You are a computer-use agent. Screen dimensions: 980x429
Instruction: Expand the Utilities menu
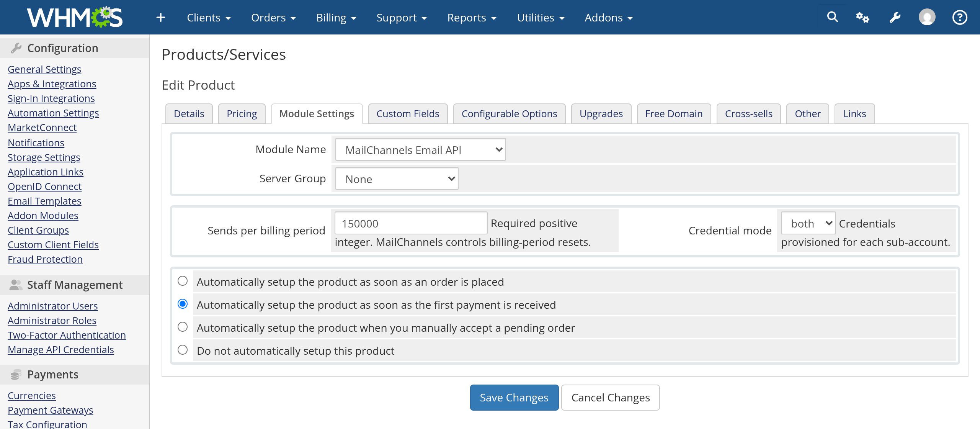tap(541, 18)
